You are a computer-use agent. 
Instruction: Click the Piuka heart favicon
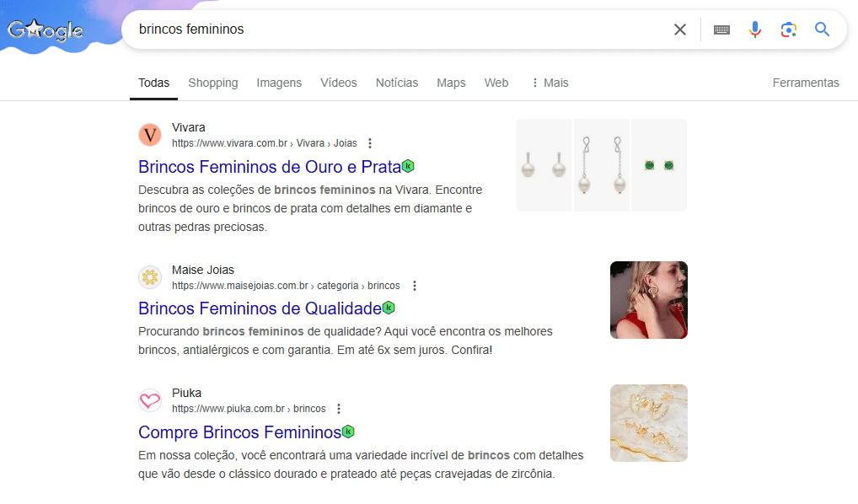(x=150, y=400)
